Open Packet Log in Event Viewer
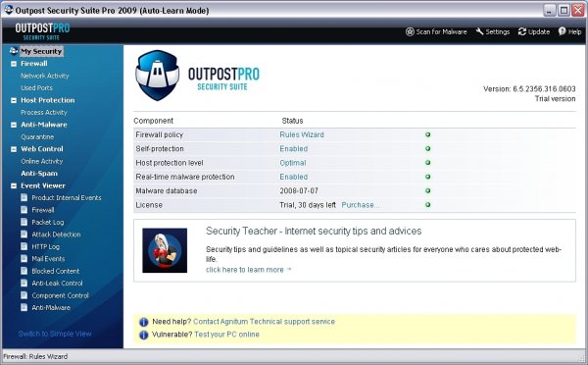588x365 pixels. pos(48,223)
